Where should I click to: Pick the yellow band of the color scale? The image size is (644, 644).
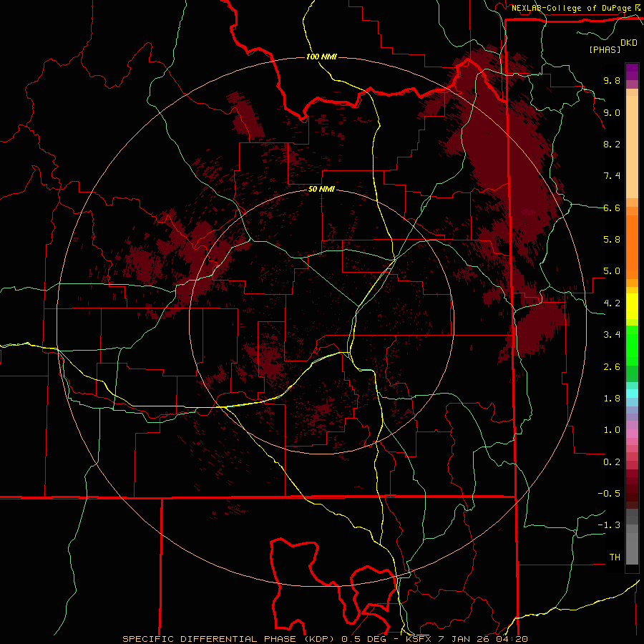click(x=632, y=306)
